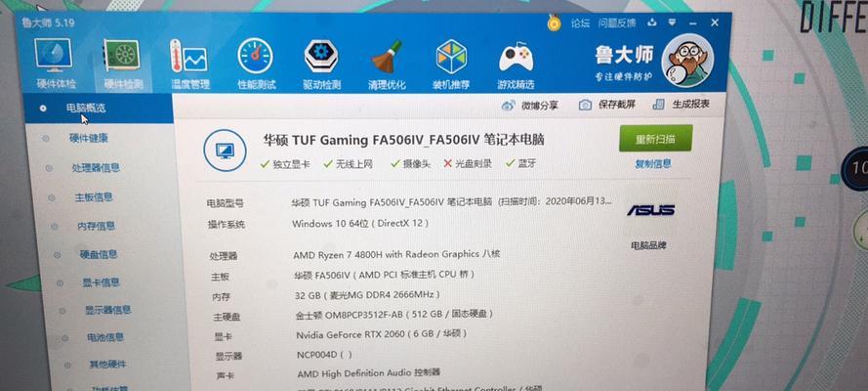Open the title bar dropdown menu arrow
Image resolution: width=868 pixels, height=391 pixels.
point(672,22)
